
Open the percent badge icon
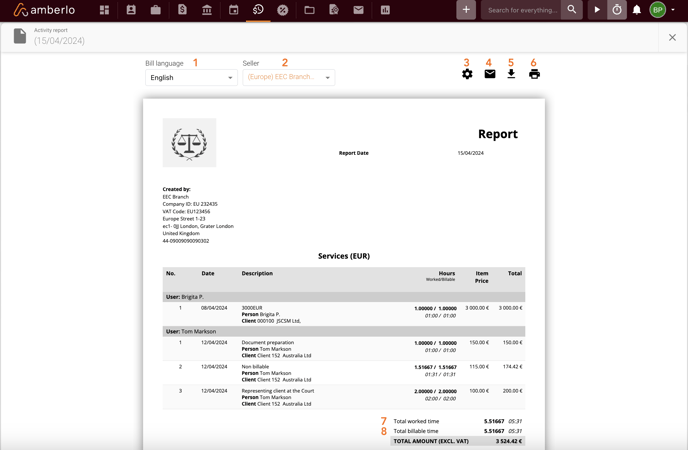point(283,10)
